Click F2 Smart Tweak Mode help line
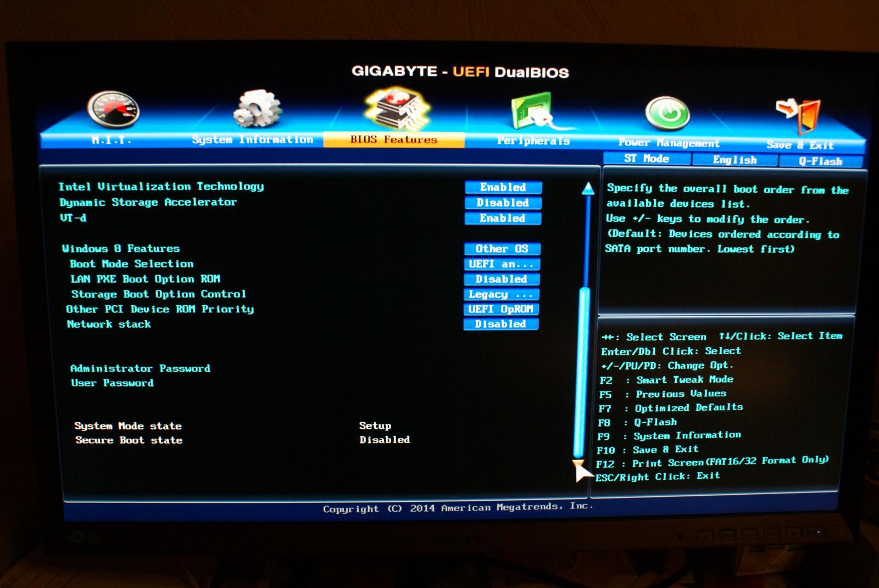The height and width of the screenshot is (588, 879). click(666, 380)
